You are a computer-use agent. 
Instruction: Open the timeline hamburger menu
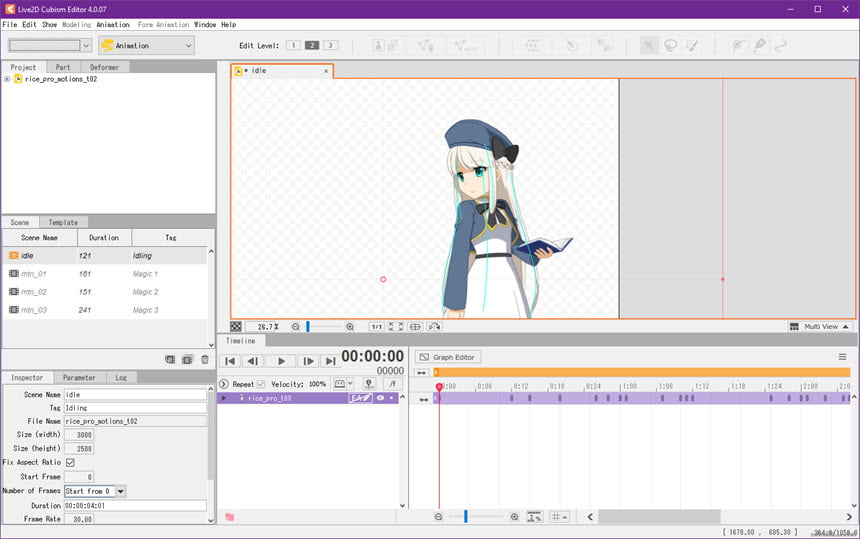842,357
